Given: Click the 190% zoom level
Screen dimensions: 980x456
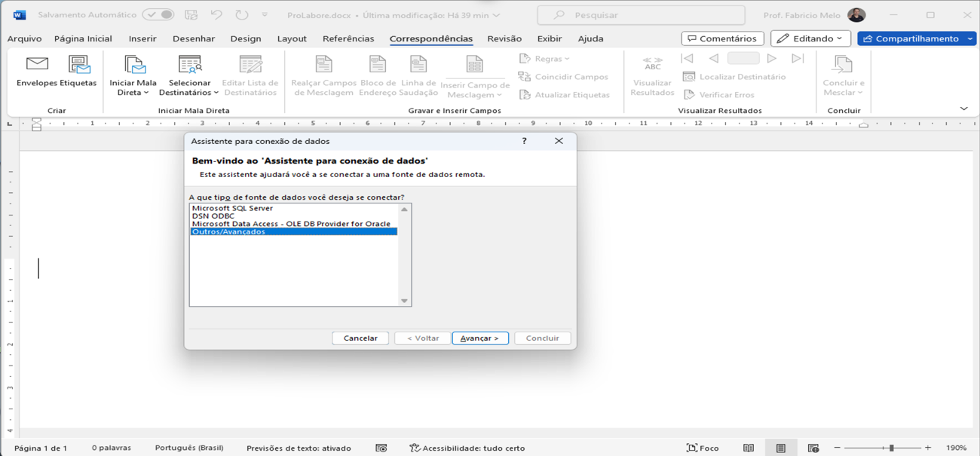Looking at the screenshot, I should coord(957,448).
